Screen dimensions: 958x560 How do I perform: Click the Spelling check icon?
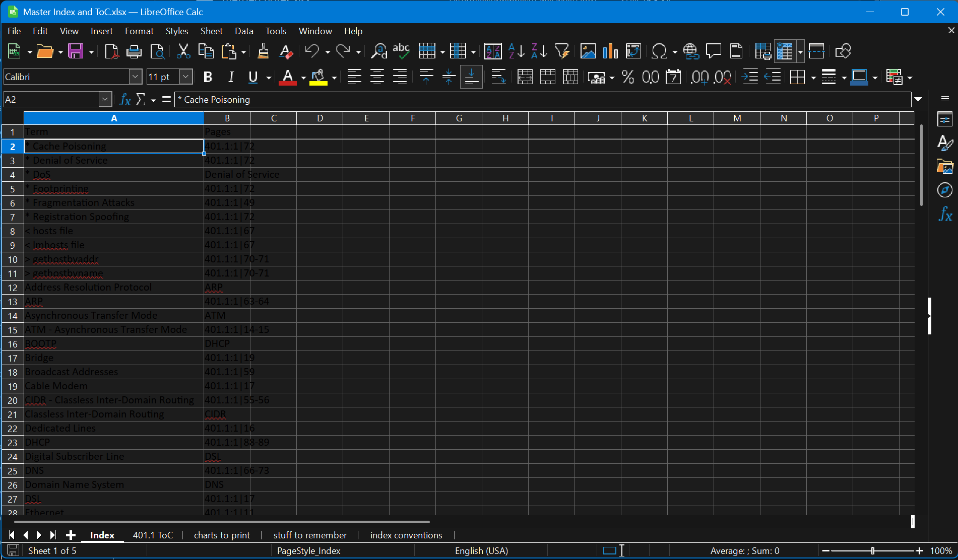pyautogui.click(x=401, y=51)
